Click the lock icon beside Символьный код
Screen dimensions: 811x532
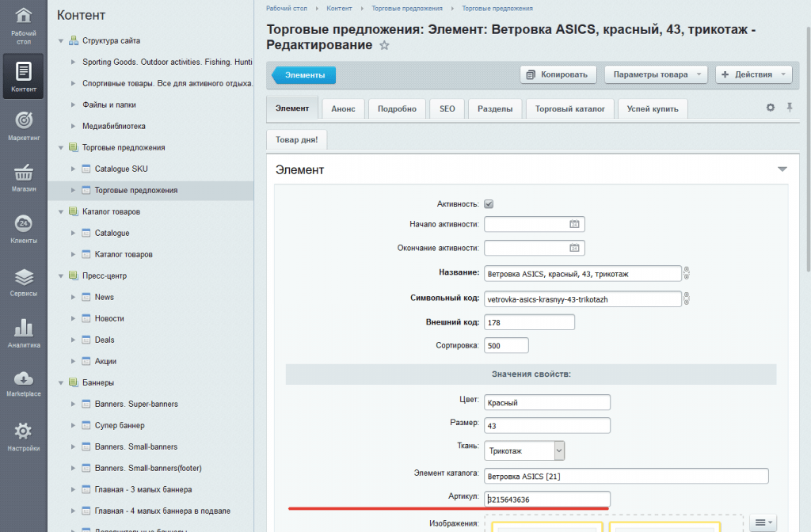[687, 298]
